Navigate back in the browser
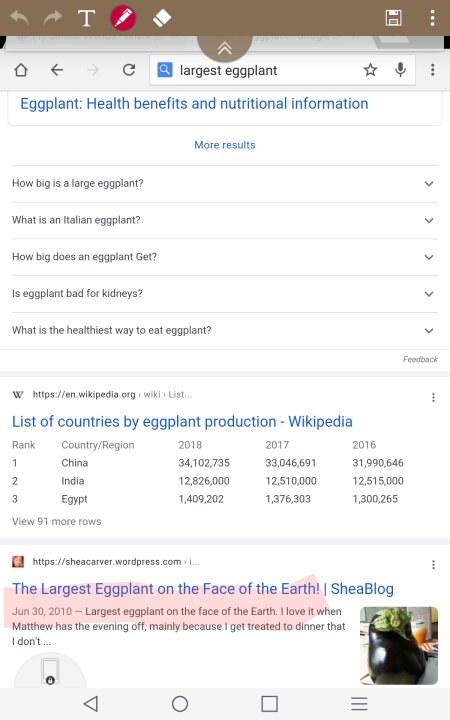This screenshot has height=720, width=450. 57,70
